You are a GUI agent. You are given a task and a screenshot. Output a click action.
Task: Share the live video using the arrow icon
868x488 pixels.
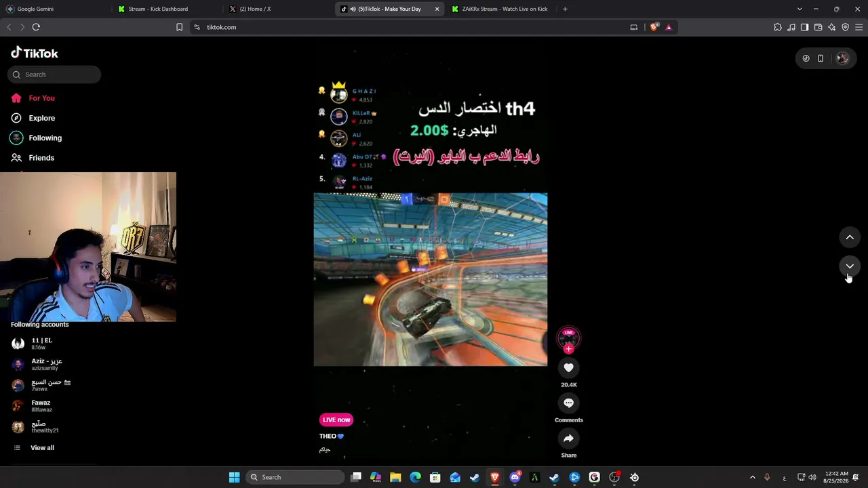(568, 438)
